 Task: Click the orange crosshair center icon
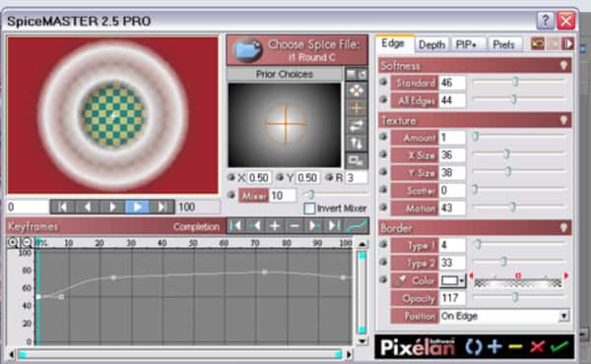357,108
